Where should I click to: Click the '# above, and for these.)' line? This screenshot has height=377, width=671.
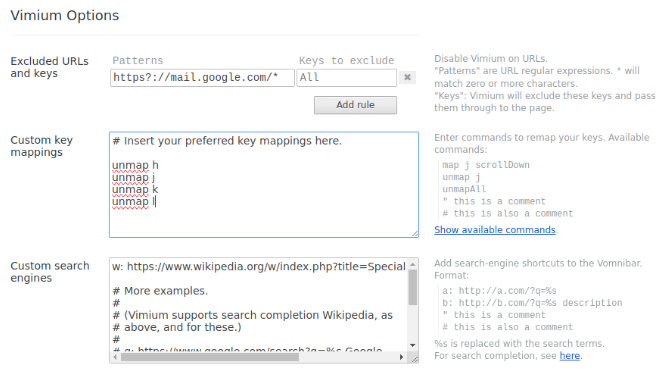click(177, 327)
